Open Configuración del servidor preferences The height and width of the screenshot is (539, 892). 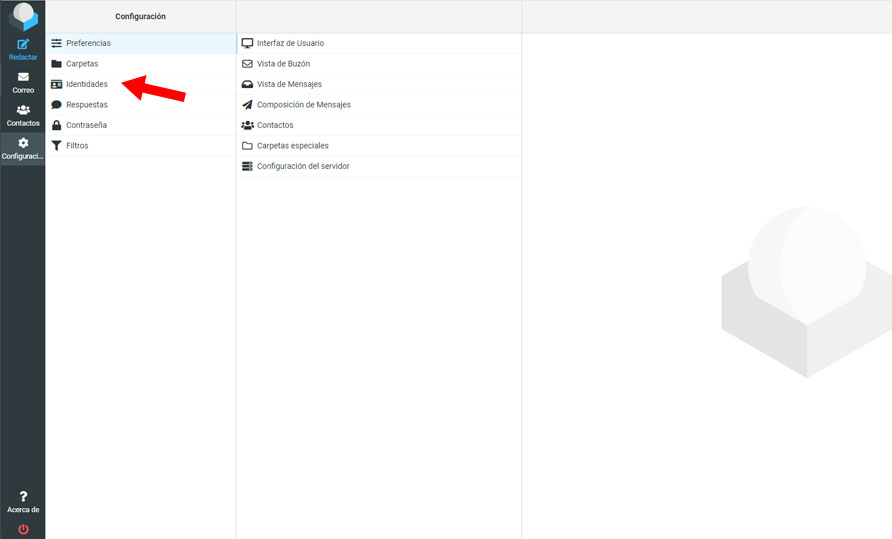[x=379, y=166]
